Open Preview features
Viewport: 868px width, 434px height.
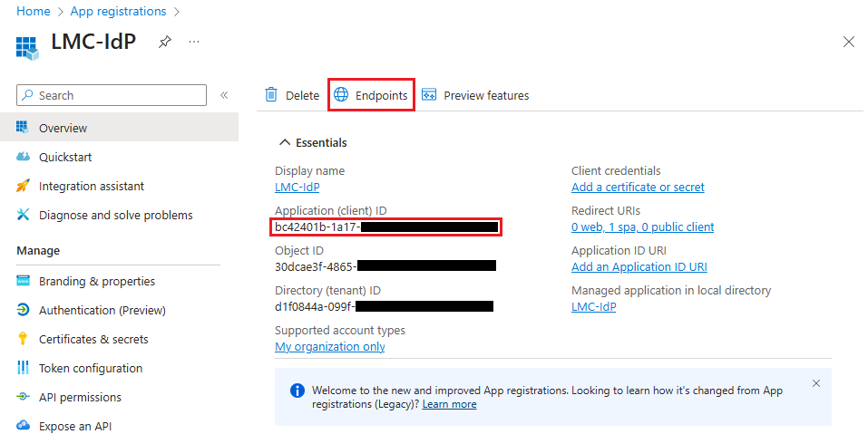click(x=475, y=95)
